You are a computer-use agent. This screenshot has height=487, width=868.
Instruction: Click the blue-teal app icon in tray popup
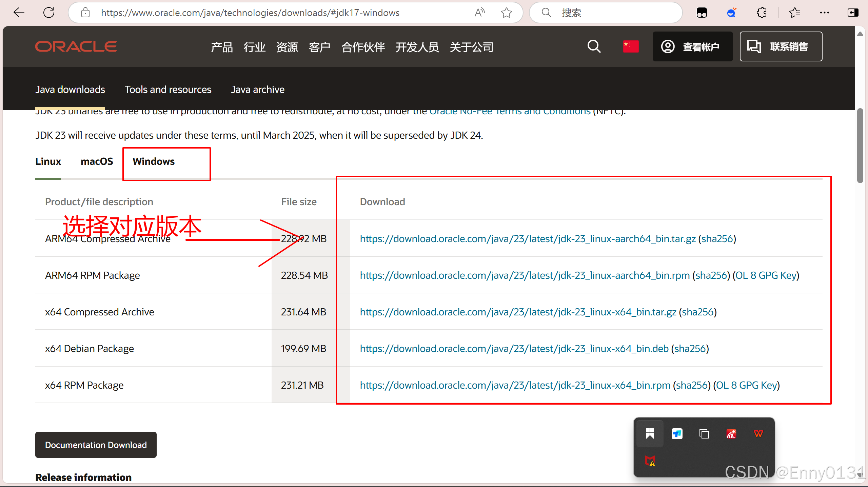click(x=677, y=433)
